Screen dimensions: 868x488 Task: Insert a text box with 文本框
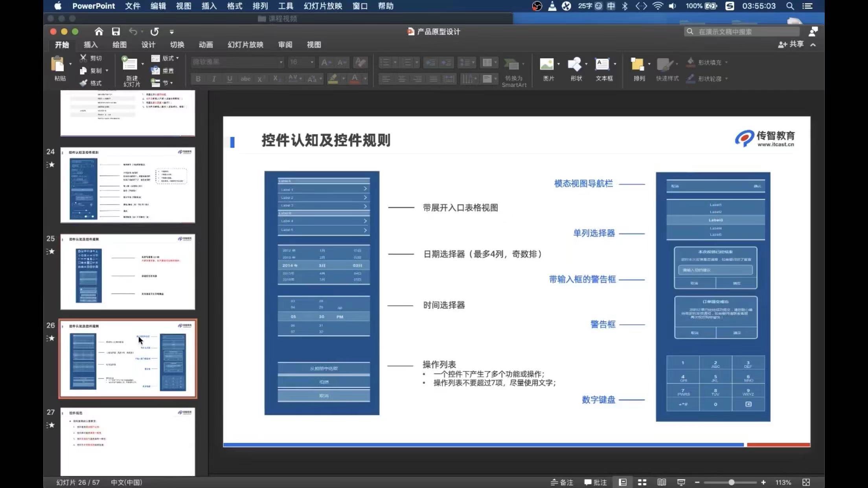(602, 64)
